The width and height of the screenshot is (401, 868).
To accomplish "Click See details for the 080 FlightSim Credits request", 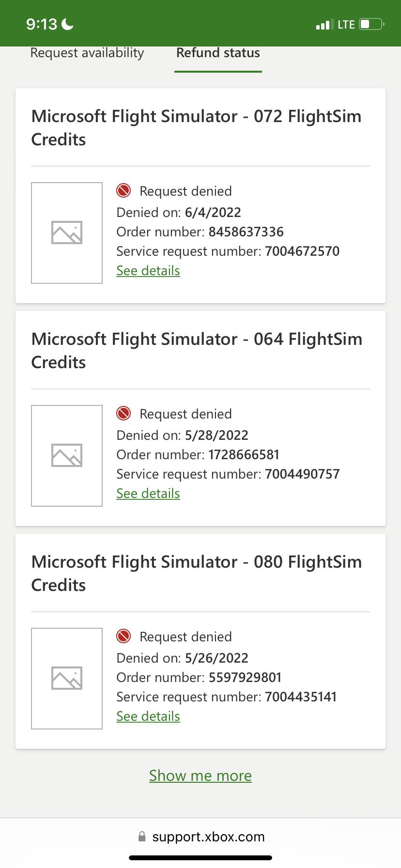I will pyautogui.click(x=148, y=716).
